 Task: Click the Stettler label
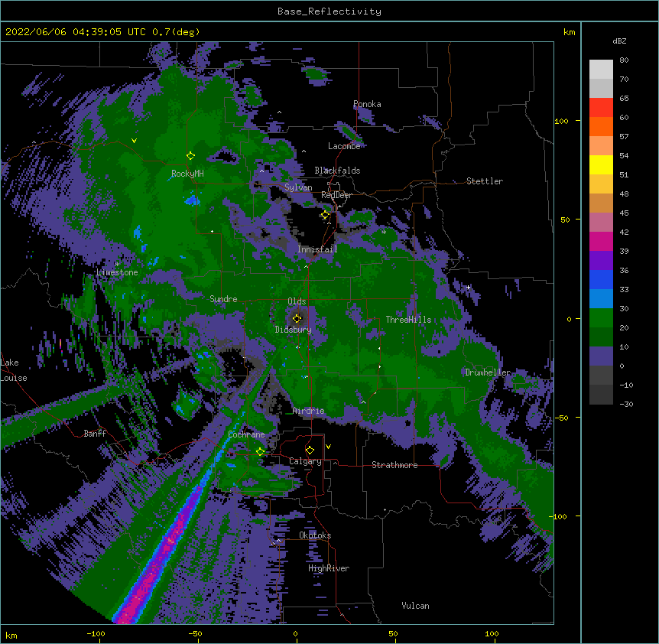(x=485, y=181)
